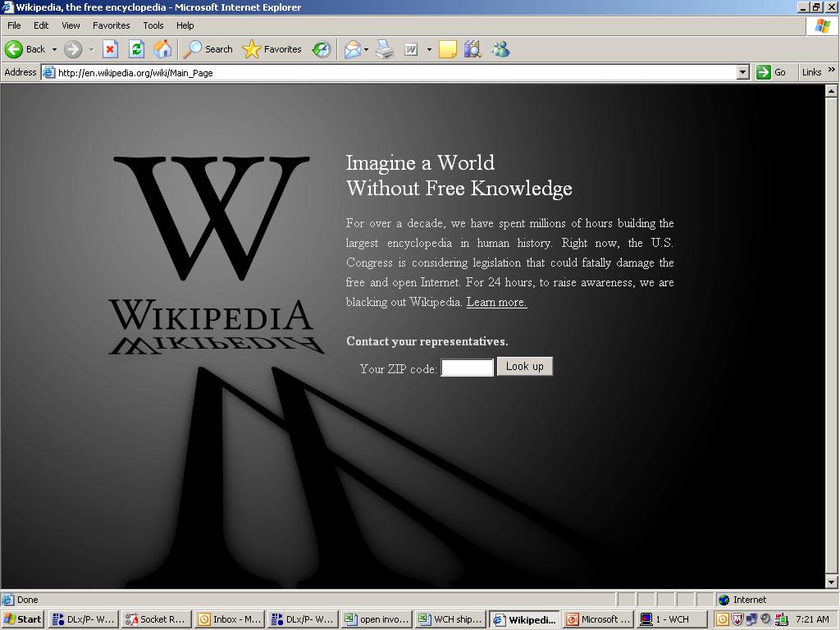
Task: Click the Research icon in toolbar
Action: coord(472,49)
